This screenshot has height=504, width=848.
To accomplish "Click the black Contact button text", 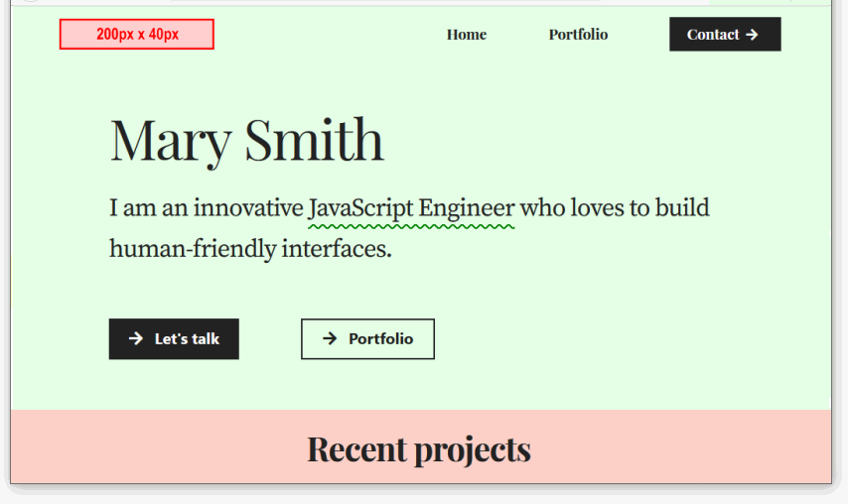I will [x=713, y=35].
